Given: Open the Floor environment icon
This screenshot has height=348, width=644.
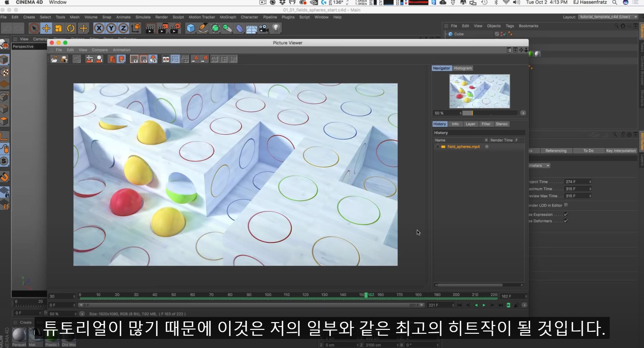Looking at the screenshot, I should [252, 28].
